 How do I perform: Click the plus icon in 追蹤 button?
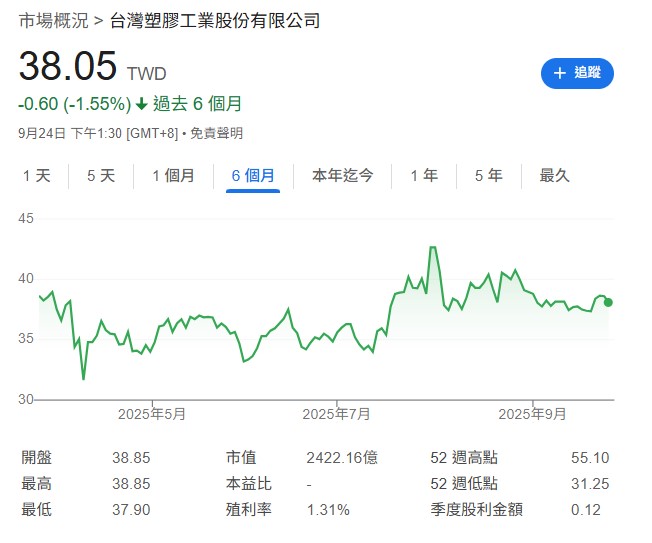(x=560, y=73)
